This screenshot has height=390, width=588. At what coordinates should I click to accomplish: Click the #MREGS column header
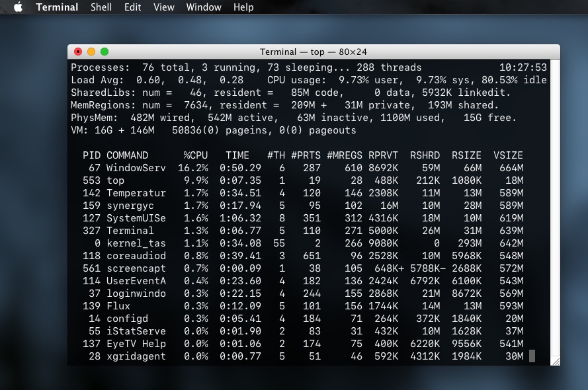coord(344,155)
